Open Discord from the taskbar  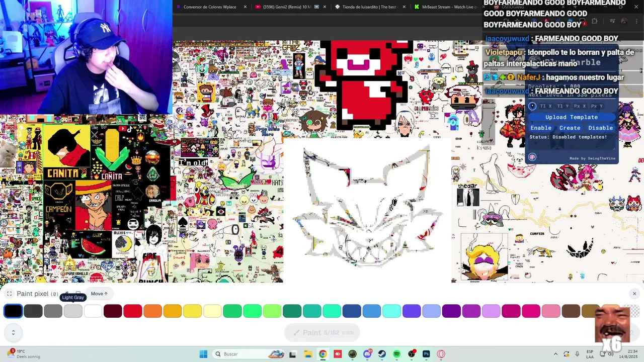click(367, 354)
